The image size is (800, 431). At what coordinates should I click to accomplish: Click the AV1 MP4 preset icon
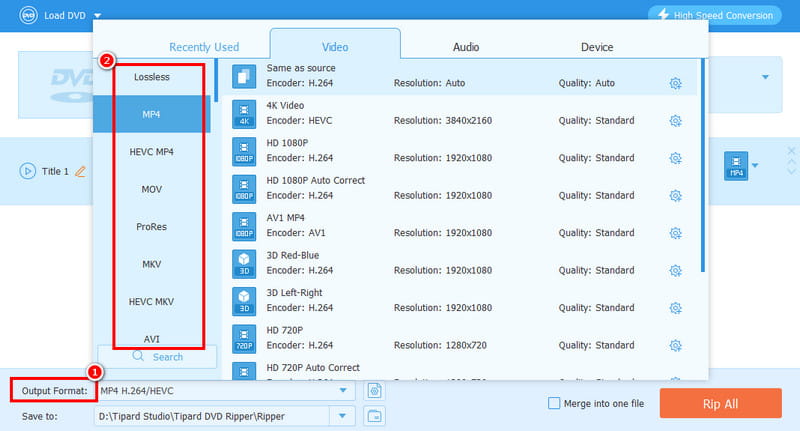(244, 226)
